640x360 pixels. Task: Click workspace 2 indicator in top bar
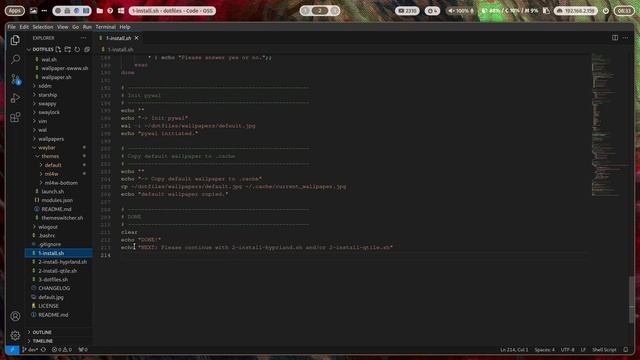(x=320, y=11)
